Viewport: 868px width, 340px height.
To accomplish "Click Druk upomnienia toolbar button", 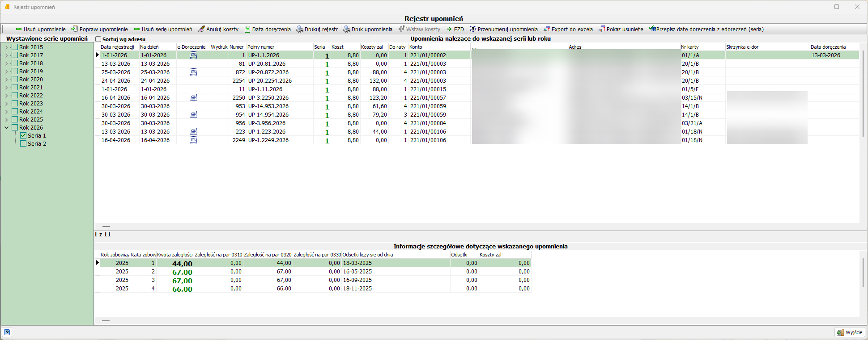I will (368, 29).
